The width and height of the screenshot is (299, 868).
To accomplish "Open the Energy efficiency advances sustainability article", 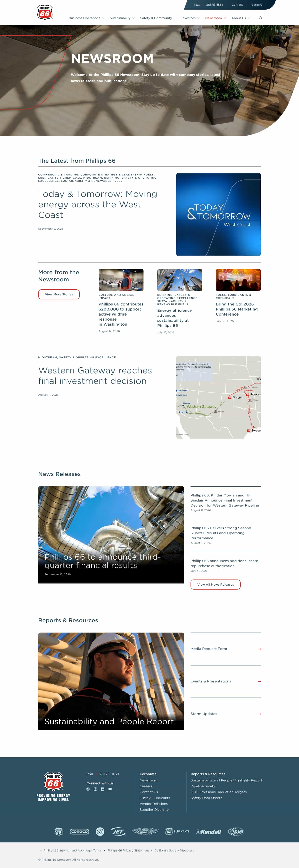I will pos(175,318).
